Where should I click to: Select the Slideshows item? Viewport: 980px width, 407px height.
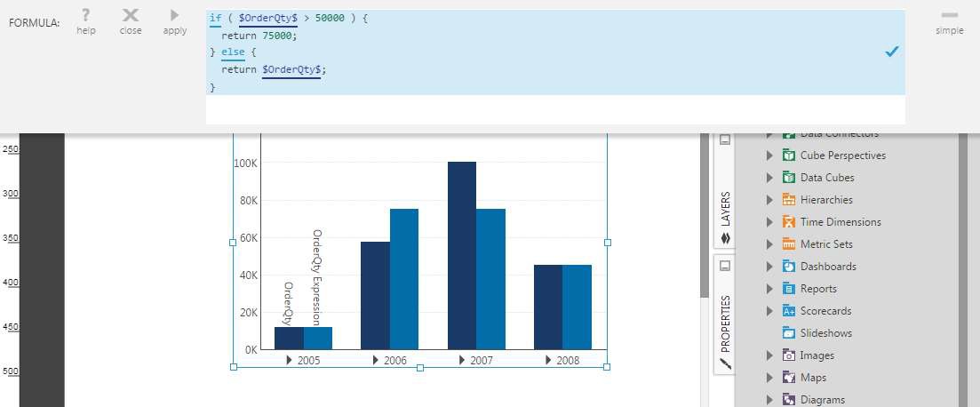(825, 333)
